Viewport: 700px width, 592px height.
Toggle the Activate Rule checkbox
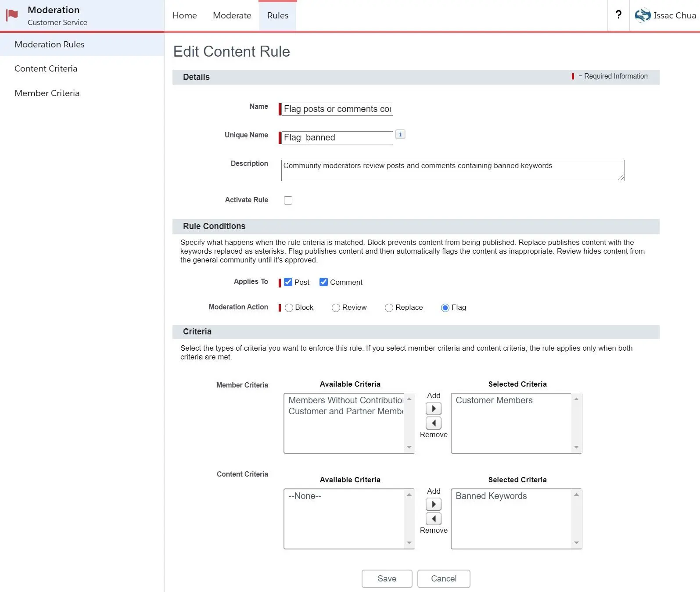click(x=288, y=200)
